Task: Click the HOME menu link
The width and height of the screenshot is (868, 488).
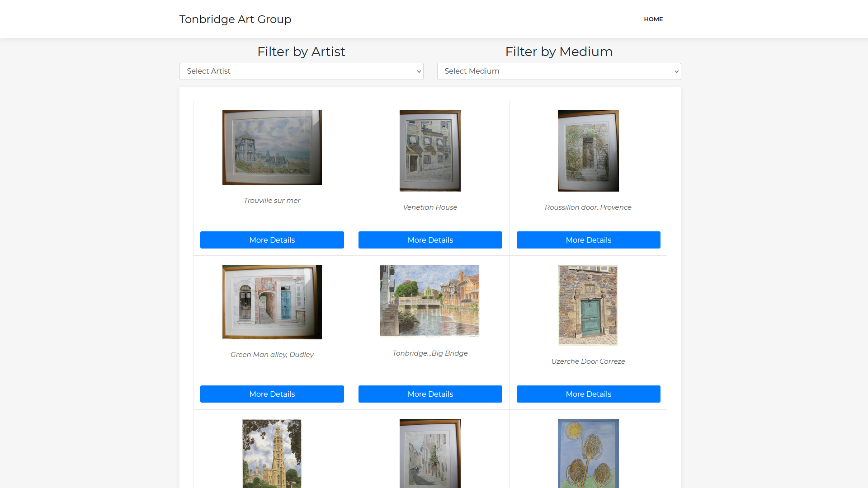Action: (x=653, y=19)
